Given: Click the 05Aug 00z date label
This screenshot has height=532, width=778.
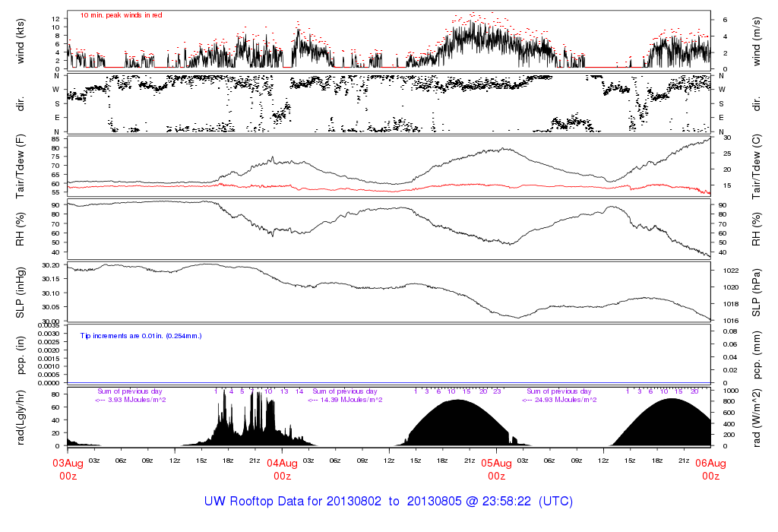Looking at the screenshot, I should pyautogui.click(x=497, y=469).
